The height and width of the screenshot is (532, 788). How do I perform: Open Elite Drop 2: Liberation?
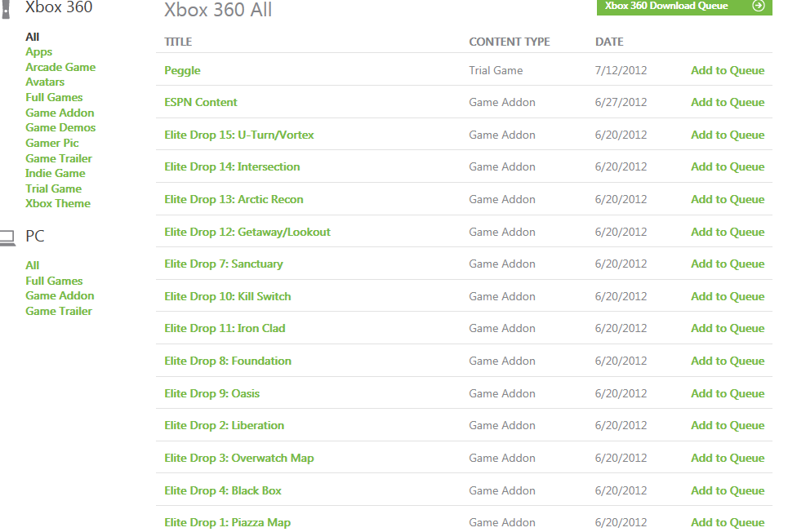click(224, 425)
